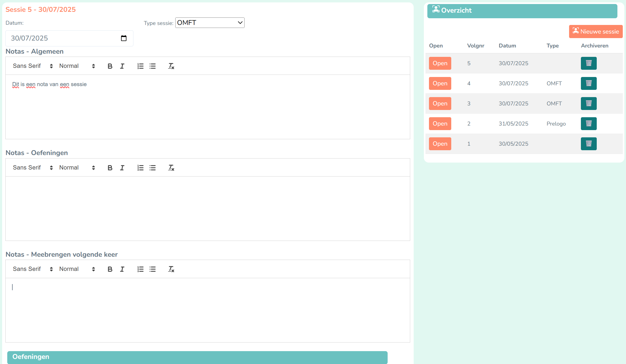Open the Type sessie OMFT dropdown
Image resolution: width=626 pixels, height=364 pixels.
click(x=210, y=23)
